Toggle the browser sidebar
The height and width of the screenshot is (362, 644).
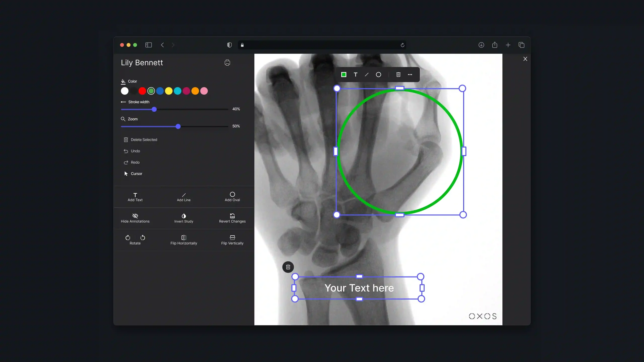point(148,45)
